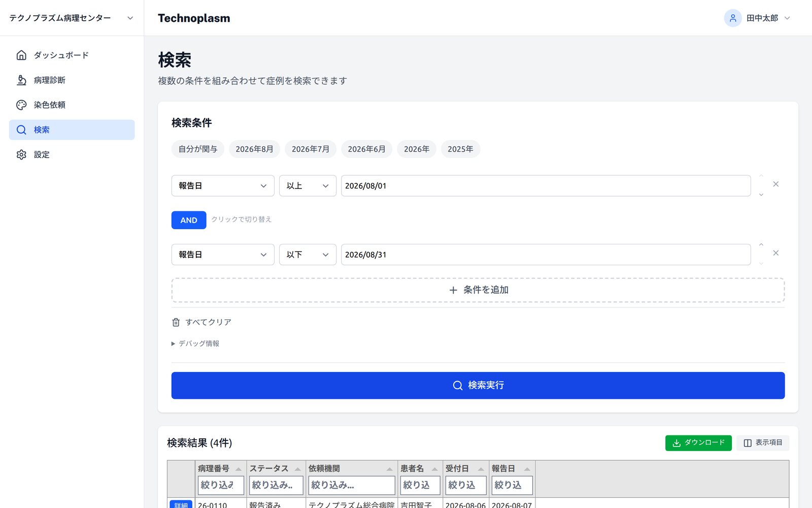Go to 設定 menu item
The height and width of the screenshot is (508, 812).
click(x=72, y=154)
